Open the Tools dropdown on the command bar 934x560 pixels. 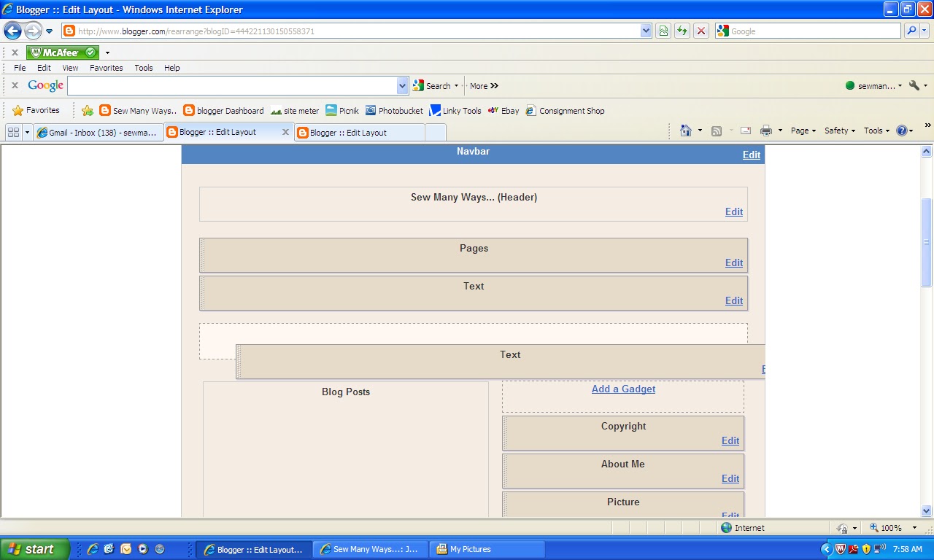tap(875, 130)
